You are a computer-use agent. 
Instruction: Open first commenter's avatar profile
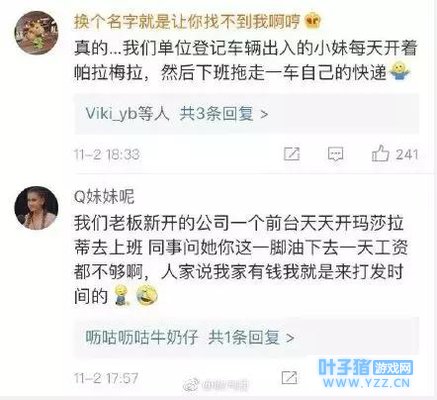36,33
